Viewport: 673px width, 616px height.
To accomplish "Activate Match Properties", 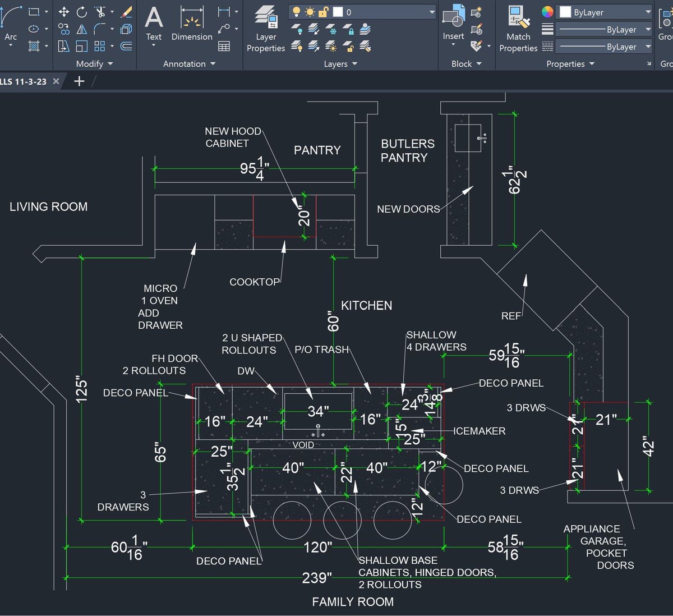I will [517, 25].
